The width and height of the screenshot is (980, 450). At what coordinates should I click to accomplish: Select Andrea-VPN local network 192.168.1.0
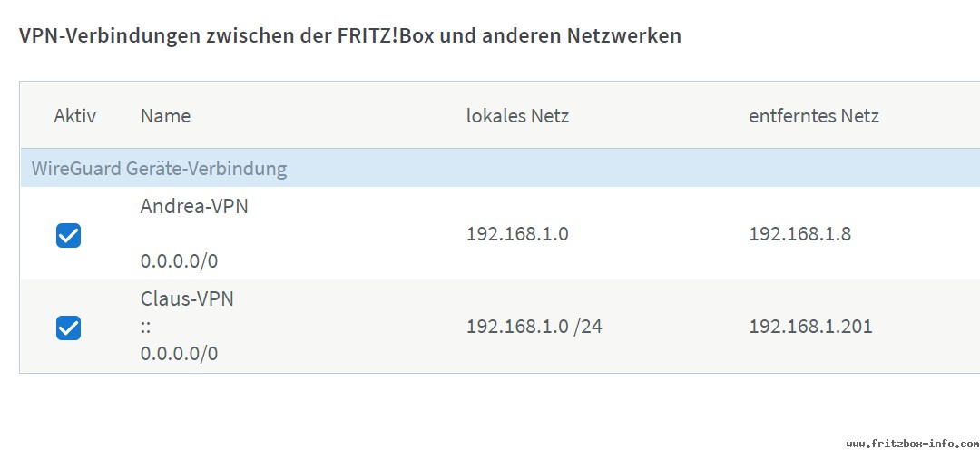click(x=517, y=234)
